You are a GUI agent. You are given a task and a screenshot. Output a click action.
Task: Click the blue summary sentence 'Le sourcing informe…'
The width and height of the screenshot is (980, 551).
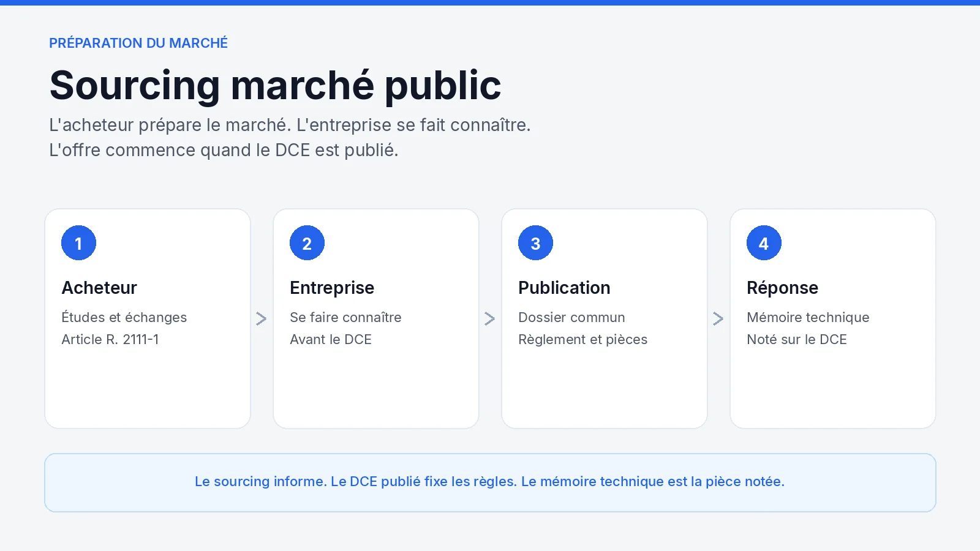click(489, 482)
